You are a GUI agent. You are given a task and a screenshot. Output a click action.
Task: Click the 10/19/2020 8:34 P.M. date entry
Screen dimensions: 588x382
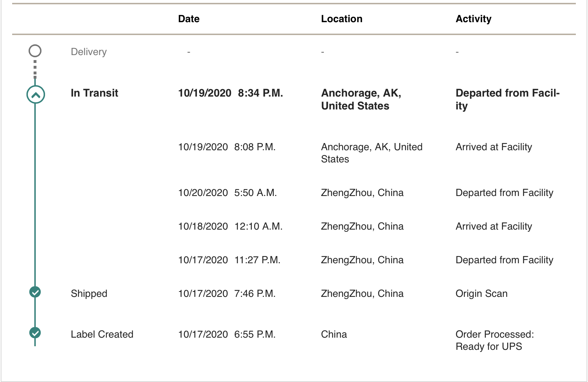(230, 93)
